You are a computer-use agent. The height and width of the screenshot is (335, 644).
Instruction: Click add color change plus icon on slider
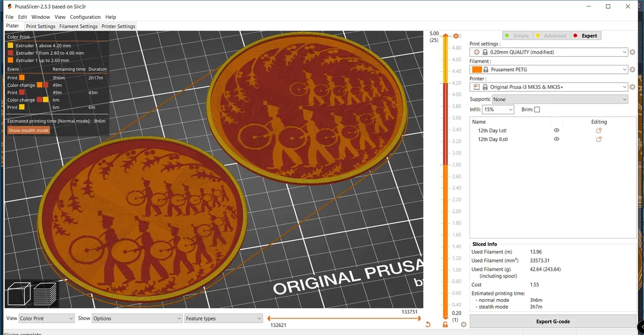(456, 36)
